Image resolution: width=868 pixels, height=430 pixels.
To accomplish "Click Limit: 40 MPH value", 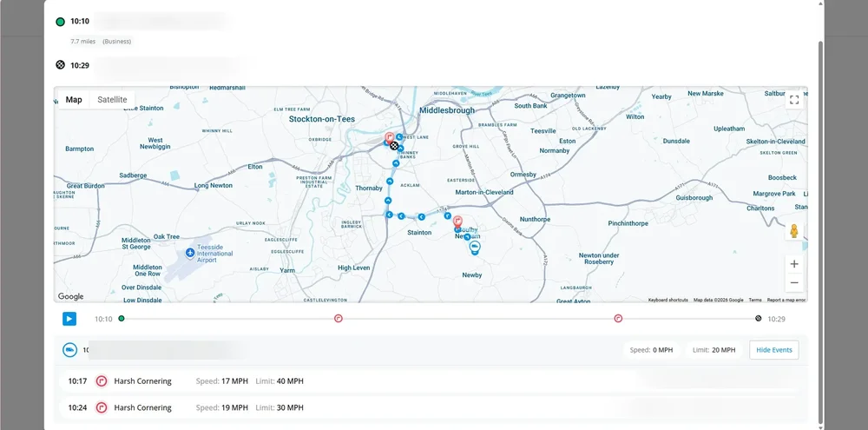I will tap(279, 381).
